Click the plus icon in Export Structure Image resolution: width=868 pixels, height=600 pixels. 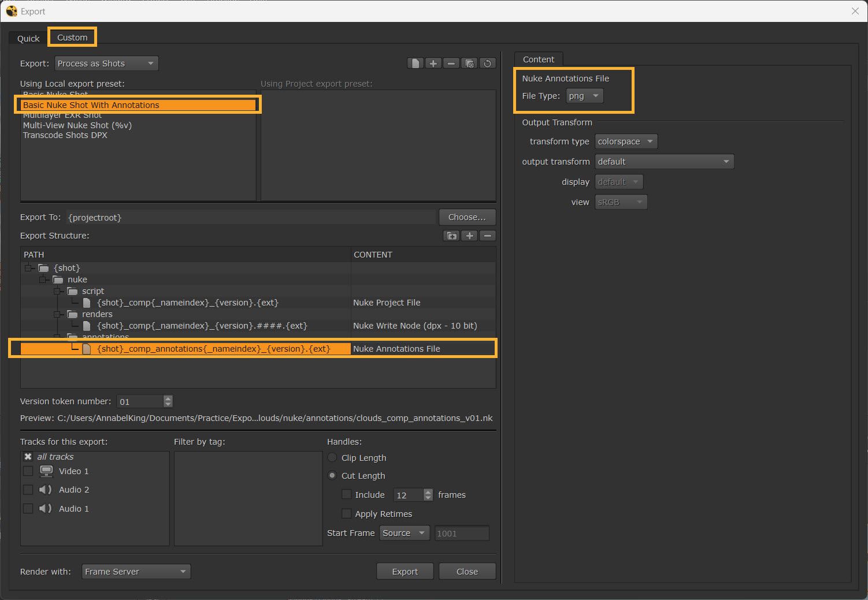coord(470,236)
